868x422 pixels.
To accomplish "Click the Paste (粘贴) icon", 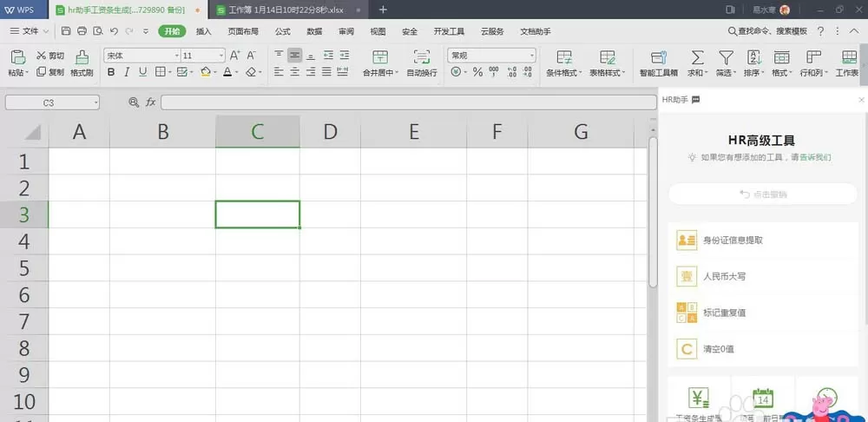I will pyautogui.click(x=18, y=57).
